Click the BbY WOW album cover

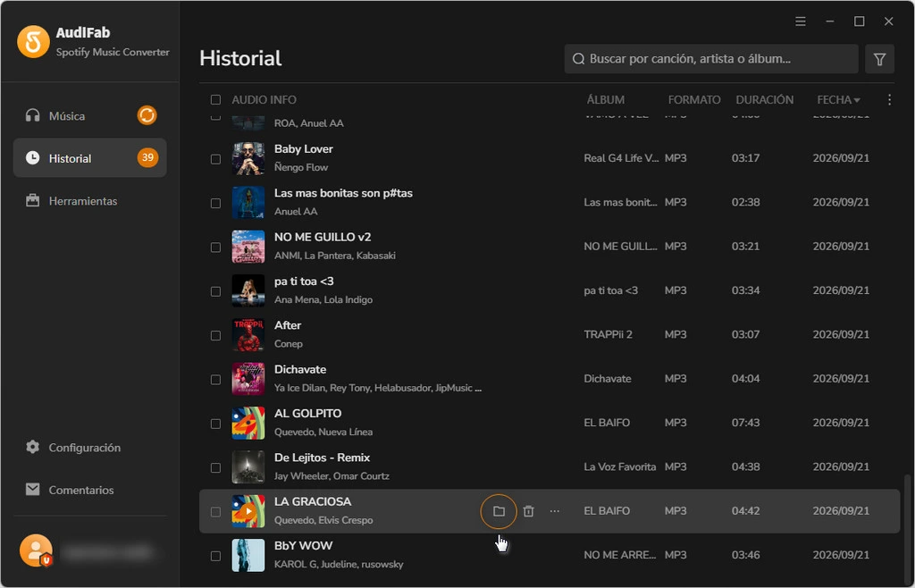(x=248, y=555)
